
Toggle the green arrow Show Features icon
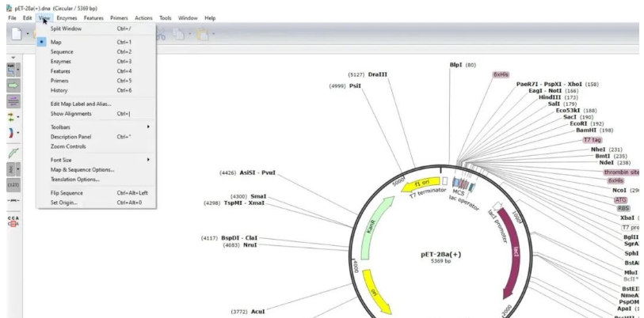tap(13, 85)
